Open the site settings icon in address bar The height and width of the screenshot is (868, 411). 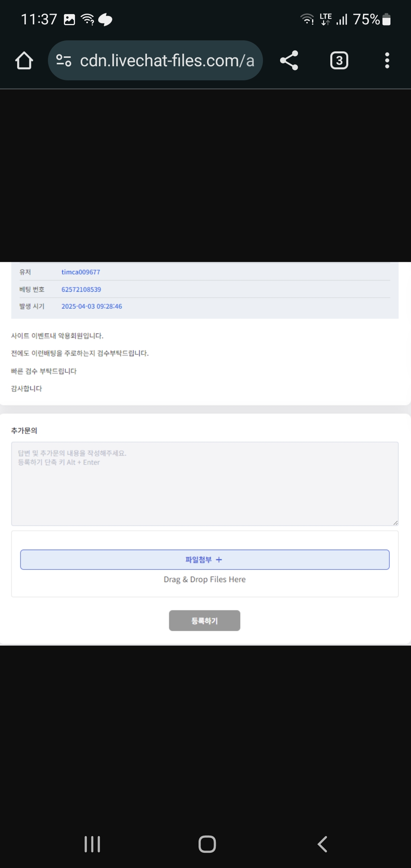pyautogui.click(x=64, y=61)
